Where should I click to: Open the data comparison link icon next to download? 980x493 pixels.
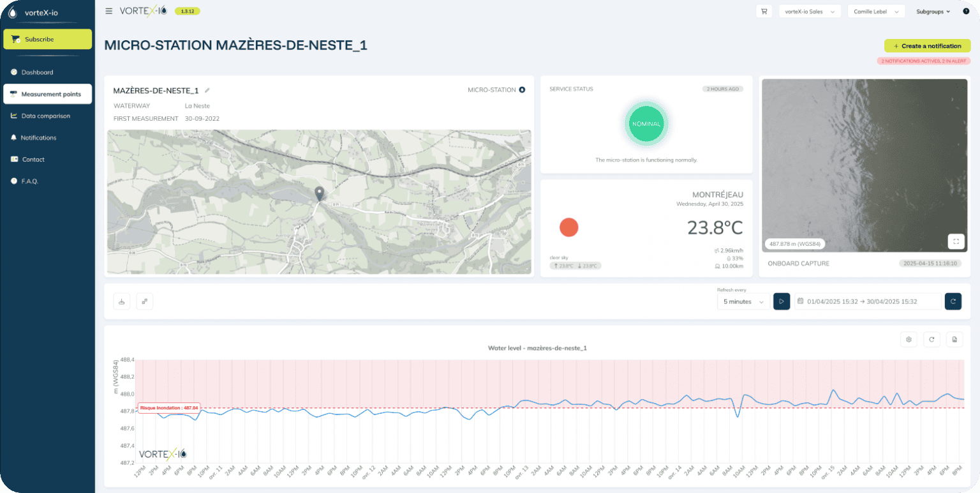coord(144,301)
